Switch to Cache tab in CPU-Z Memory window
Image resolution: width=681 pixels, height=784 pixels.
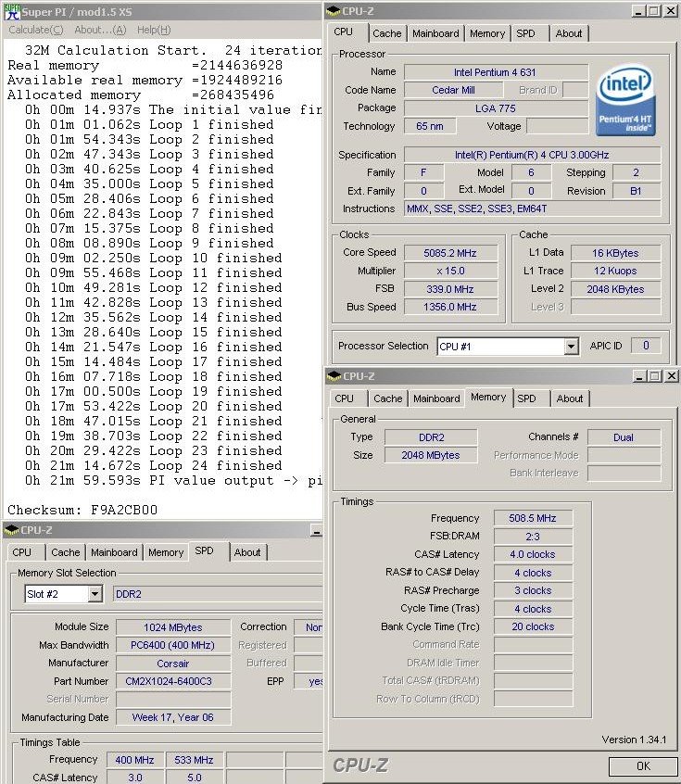click(x=388, y=398)
